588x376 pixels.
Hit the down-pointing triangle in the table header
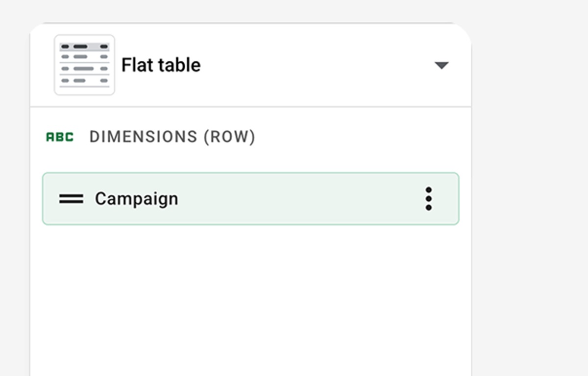click(x=441, y=65)
